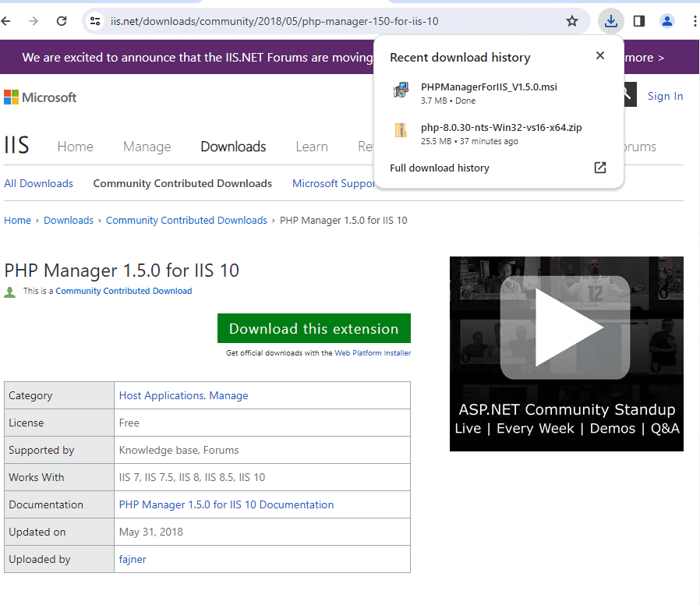Play the ASP.NET Community Standup video
The image size is (700, 605).
(x=566, y=327)
